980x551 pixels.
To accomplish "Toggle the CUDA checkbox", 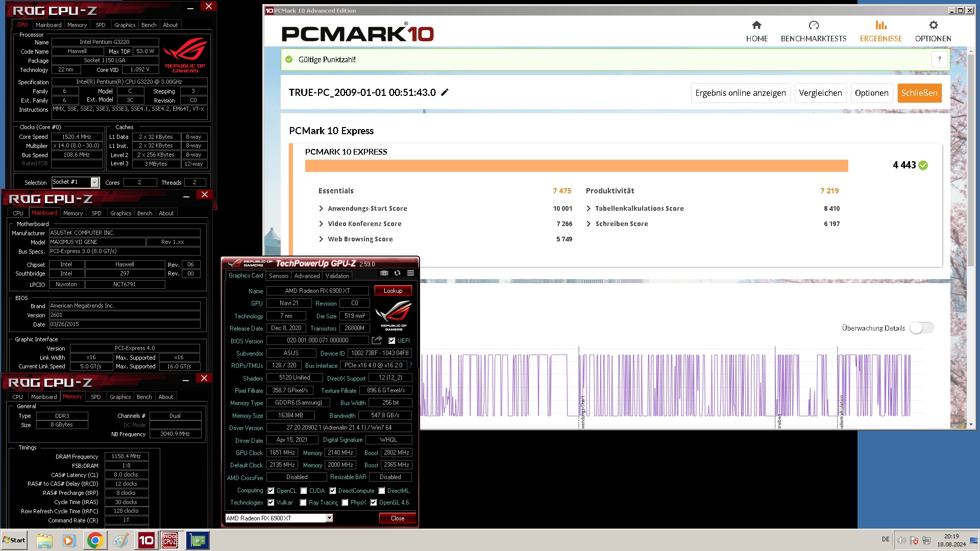I will 304,491.
